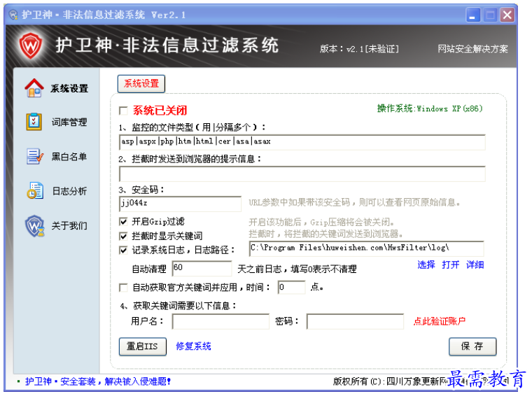This screenshot has width=532, height=401.
Task: Click the 操作系统:Windows XP (x86) text
Action: (430, 108)
